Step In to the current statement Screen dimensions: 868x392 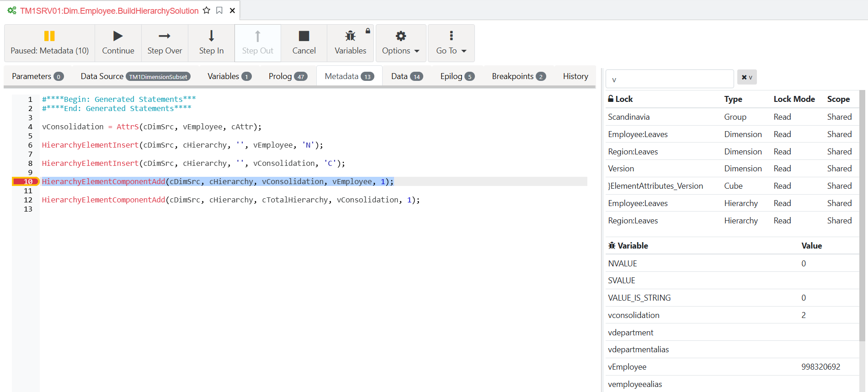211,43
